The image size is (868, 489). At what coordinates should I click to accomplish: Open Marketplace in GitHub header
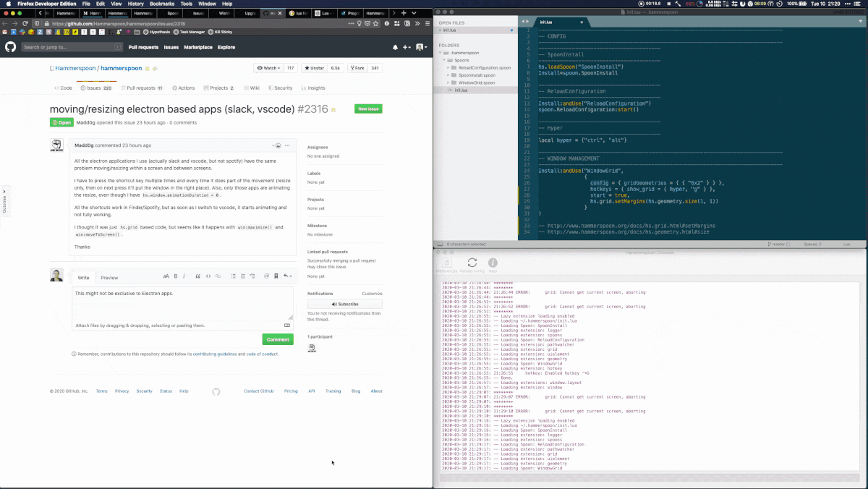pos(198,47)
